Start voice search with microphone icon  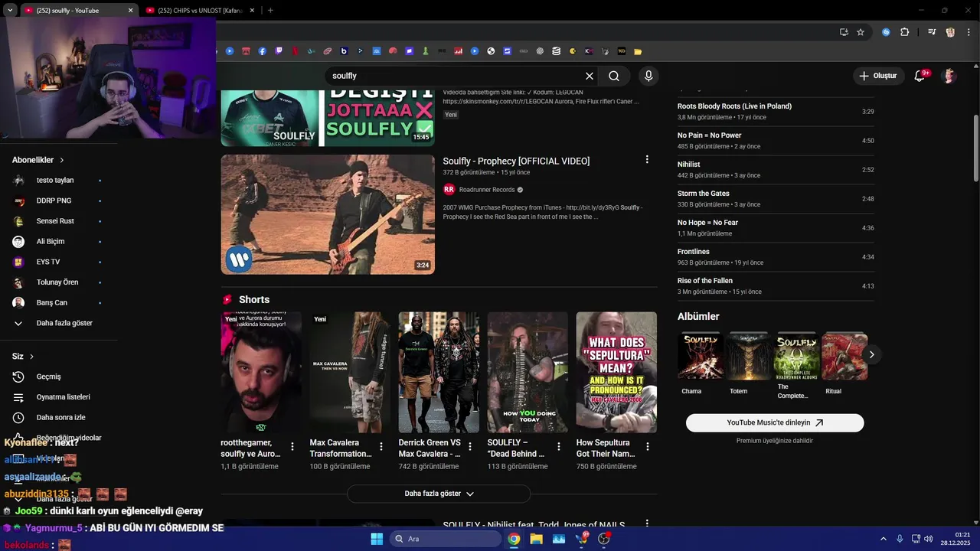click(648, 76)
